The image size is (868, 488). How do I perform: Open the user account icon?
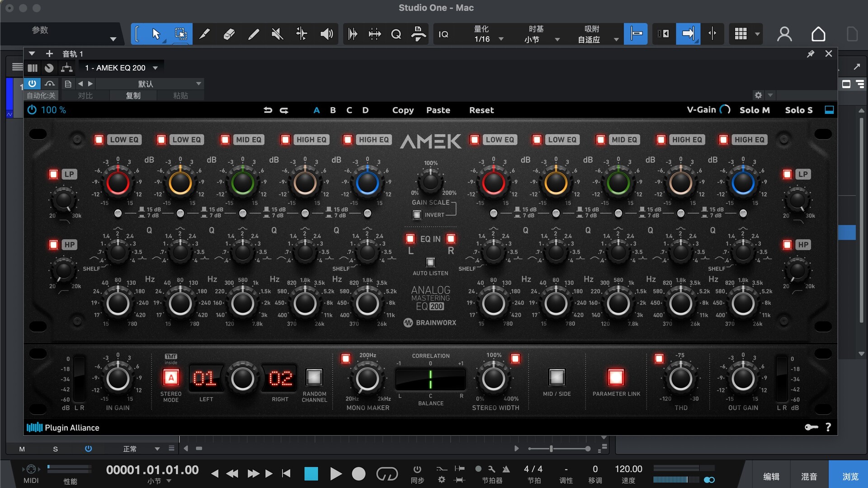784,34
